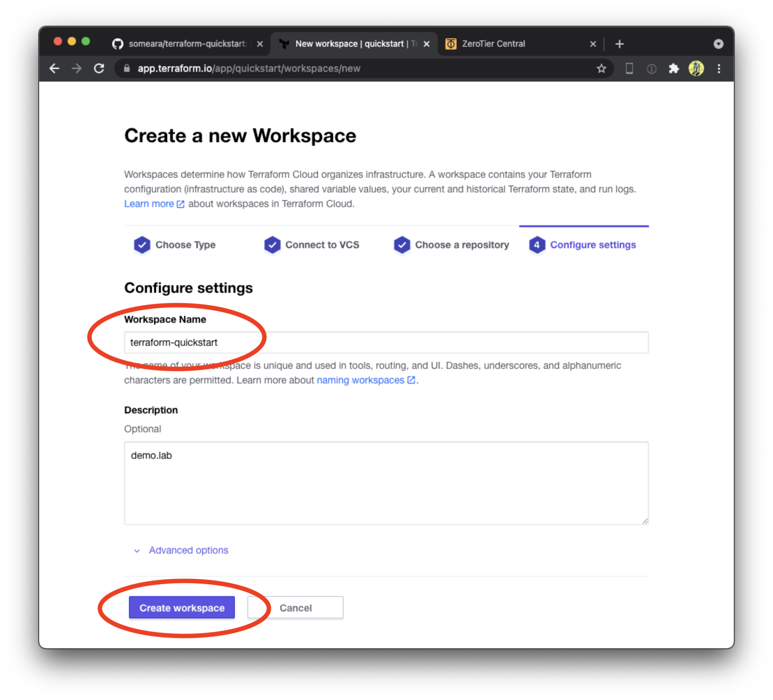Click the Cancel button
This screenshot has width=773, height=700.
coord(295,608)
